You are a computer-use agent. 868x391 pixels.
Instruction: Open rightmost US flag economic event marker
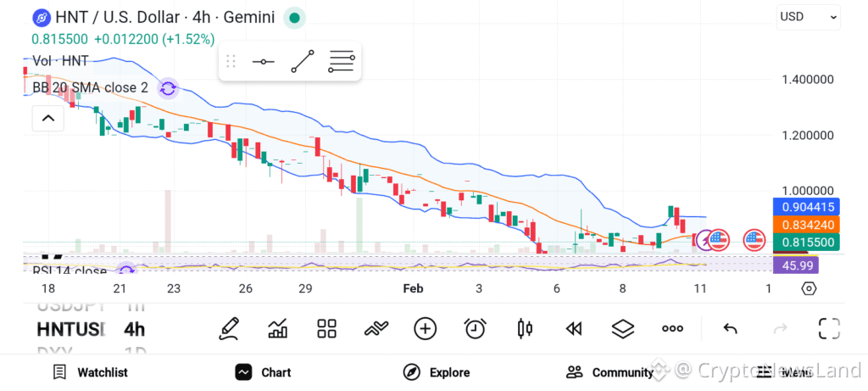(754, 240)
